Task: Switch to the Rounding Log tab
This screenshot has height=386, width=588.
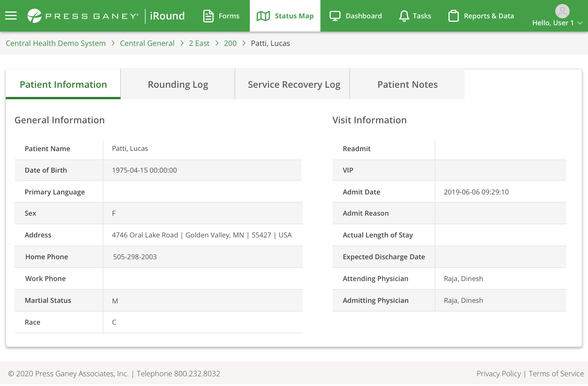Action: click(178, 84)
